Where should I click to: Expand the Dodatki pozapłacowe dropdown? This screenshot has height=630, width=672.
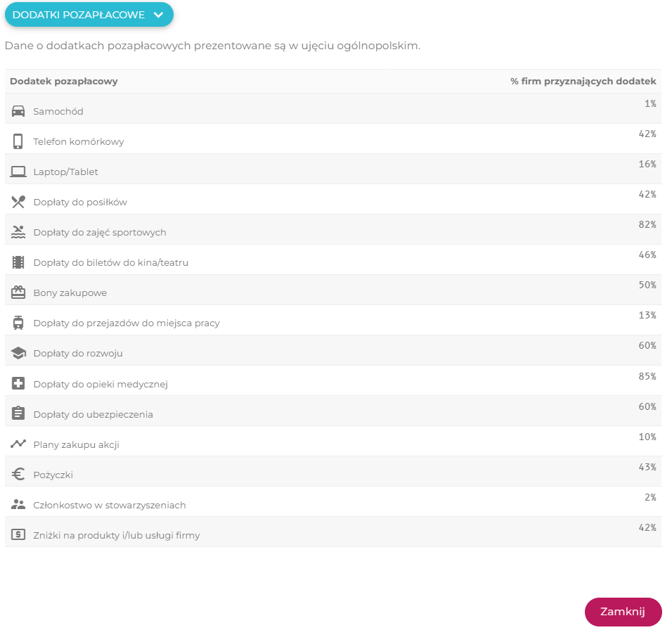pyautogui.click(x=89, y=15)
